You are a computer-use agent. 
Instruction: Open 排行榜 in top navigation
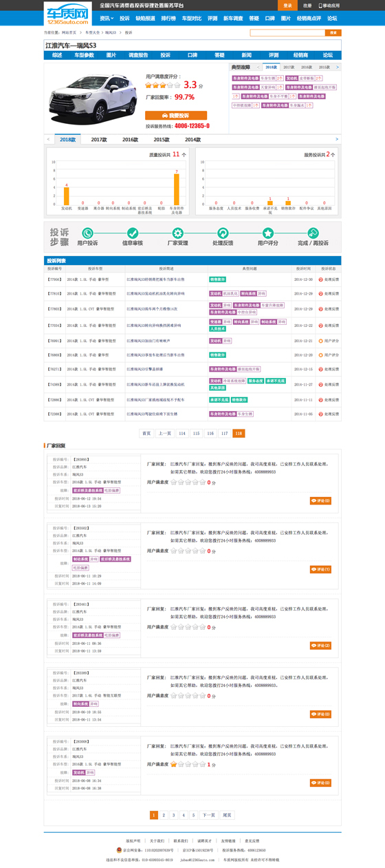(168, 19)
